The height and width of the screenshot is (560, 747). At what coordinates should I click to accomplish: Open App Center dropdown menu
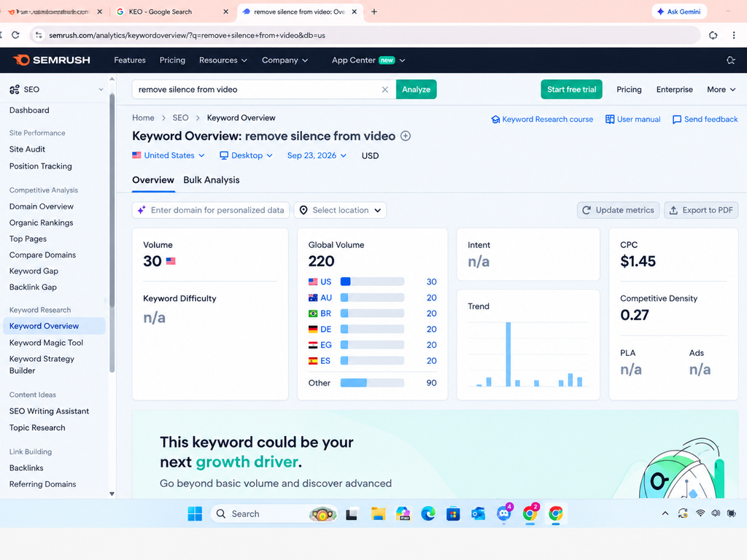point(368,60)
